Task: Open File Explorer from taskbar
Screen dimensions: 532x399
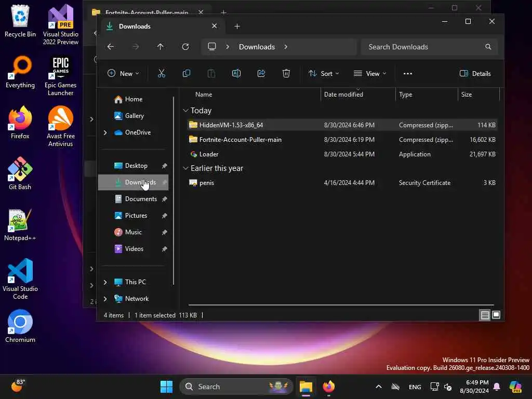Action: point(305,387)
